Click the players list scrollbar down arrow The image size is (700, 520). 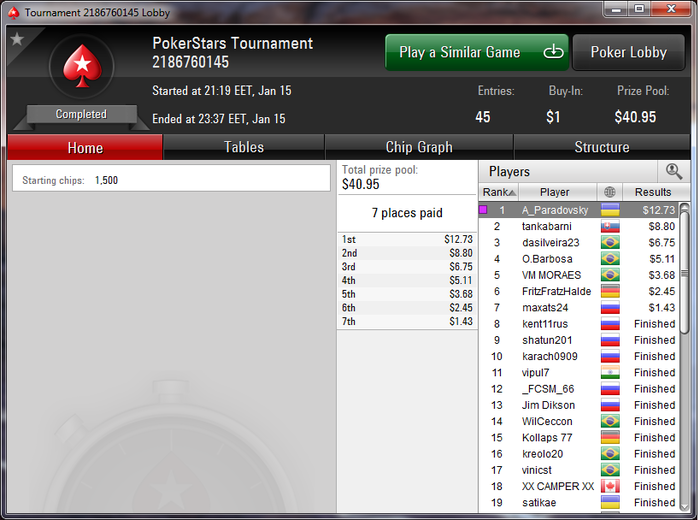684,506
